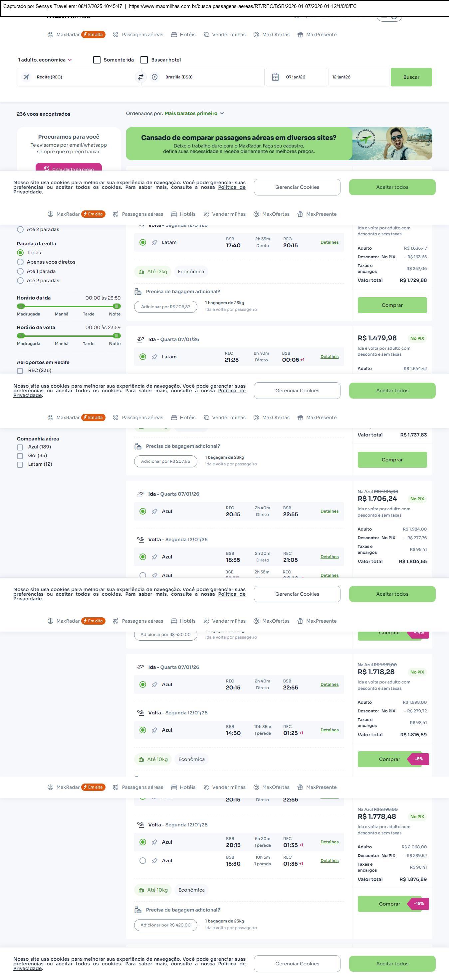This screenshot has height=980, width=449.
Task: Click the calendar icon in date field
Action: point(275,77)
